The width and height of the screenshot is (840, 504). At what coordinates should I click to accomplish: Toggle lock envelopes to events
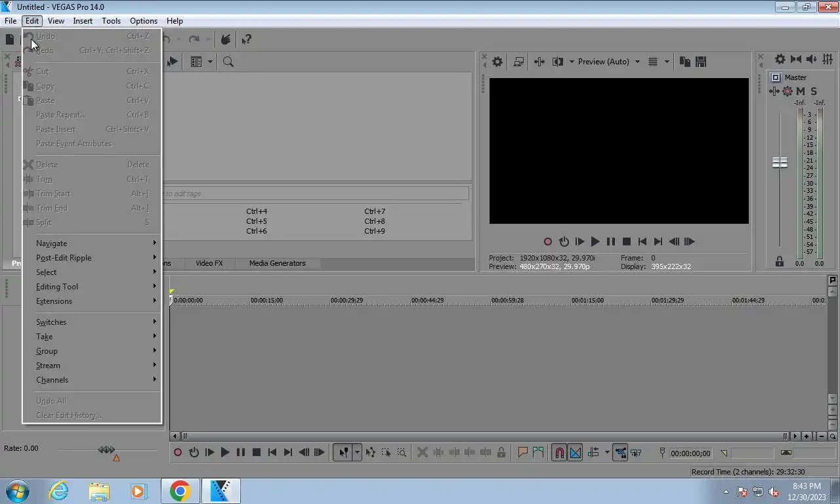620,452
